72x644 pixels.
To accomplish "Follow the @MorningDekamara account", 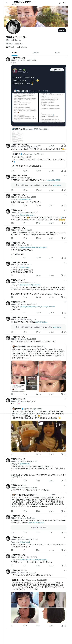I will click(x=62, y=30).
